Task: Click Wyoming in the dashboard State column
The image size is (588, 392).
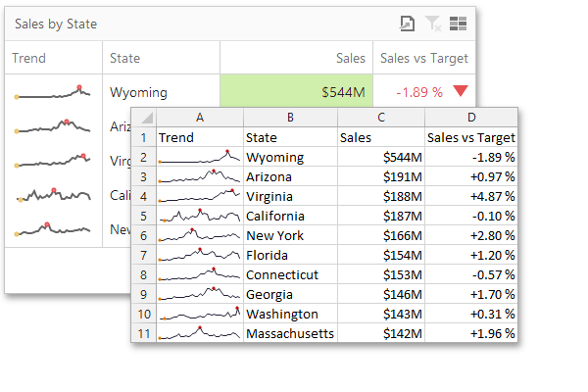Action: coord(138,92)
